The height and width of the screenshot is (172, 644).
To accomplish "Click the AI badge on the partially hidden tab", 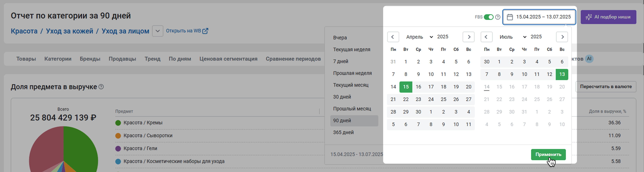I will coord(589,59).
